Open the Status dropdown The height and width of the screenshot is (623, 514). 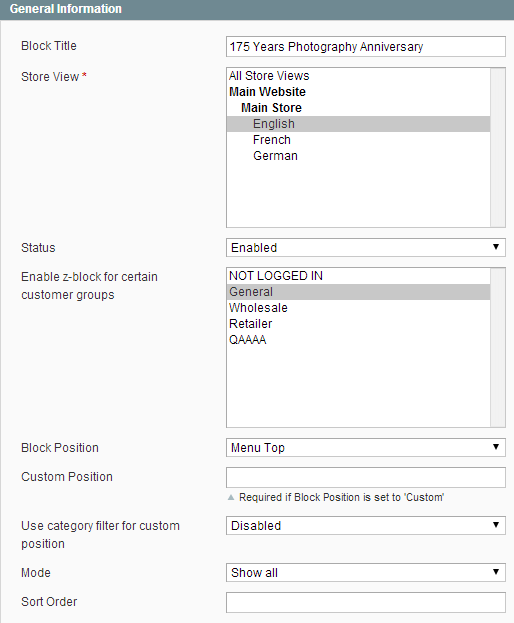tap(366, 248)
